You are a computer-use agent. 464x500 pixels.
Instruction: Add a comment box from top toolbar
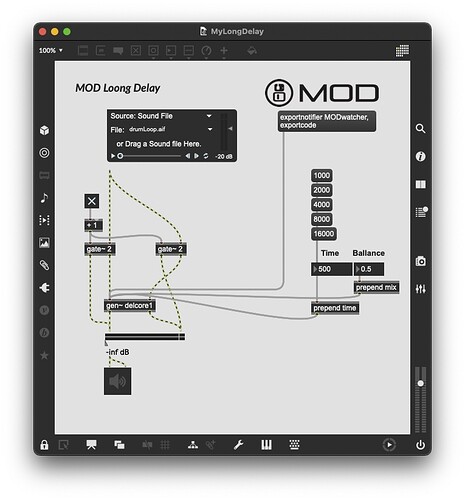click(118, 51)
